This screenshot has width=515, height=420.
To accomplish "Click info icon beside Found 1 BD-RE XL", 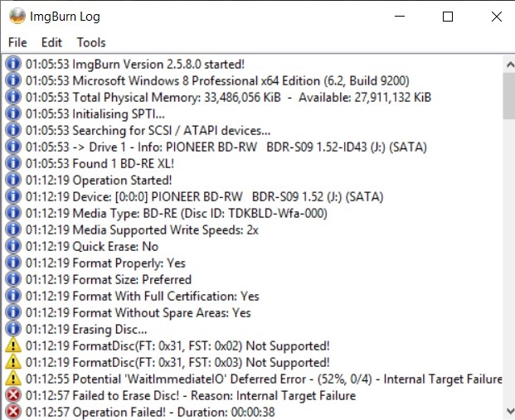I will [13, 163].
